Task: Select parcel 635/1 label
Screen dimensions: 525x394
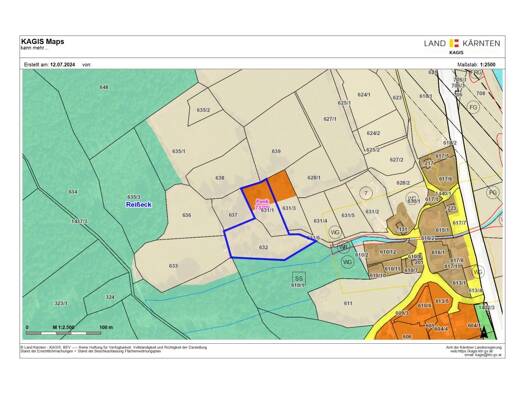Action: point(179,151)
